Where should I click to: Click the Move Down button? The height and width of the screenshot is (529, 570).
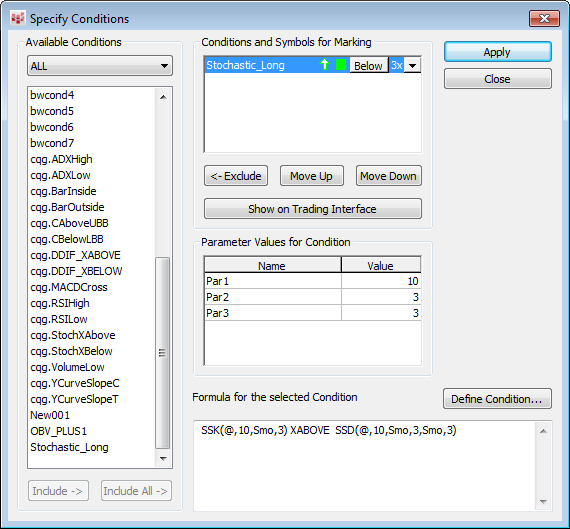pyautogui.click(x=389, y=176)
